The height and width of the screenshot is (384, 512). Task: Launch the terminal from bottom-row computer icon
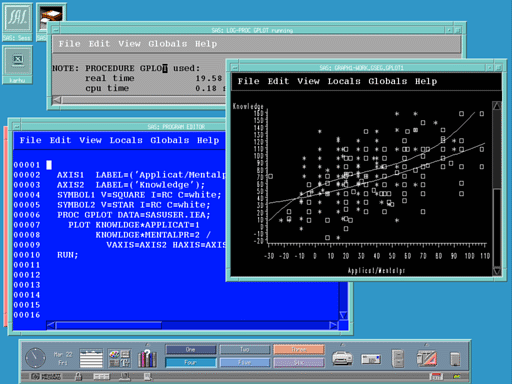coord(125,377)
